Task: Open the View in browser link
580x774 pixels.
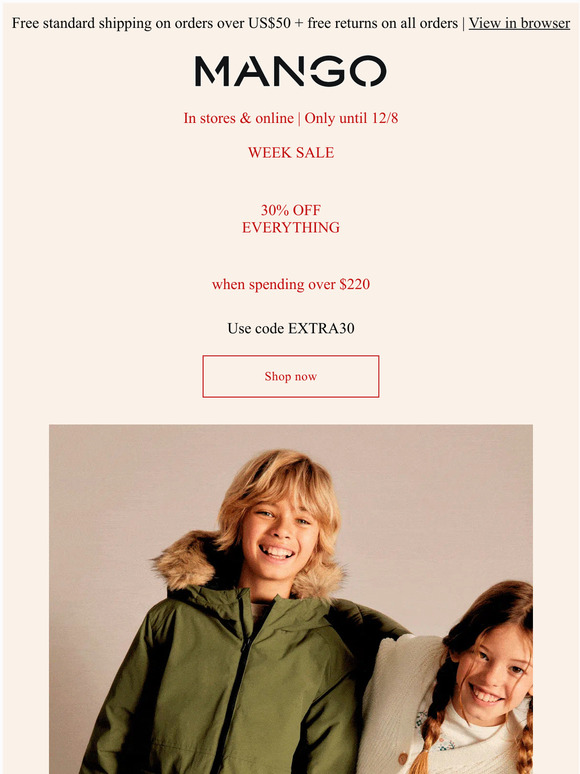Action: 519,23
